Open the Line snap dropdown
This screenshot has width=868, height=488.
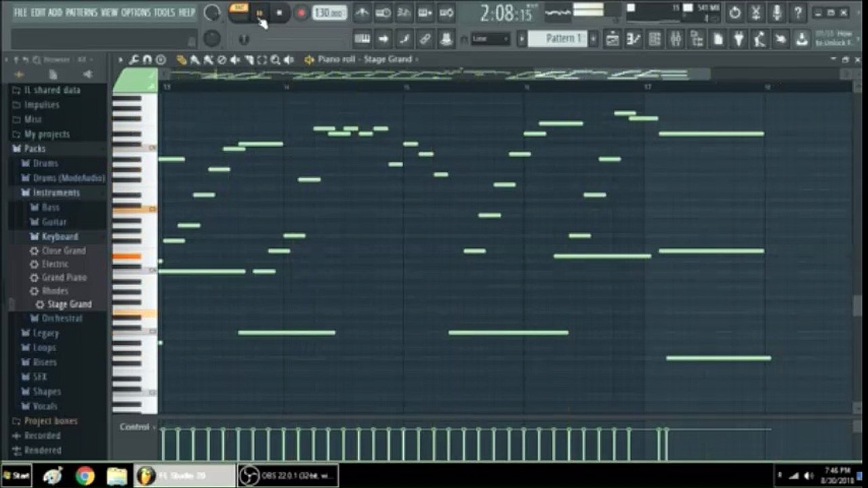coord(491,39)
